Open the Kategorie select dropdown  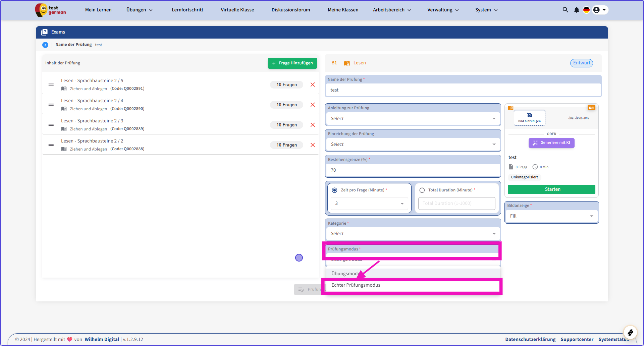[413, 233]
